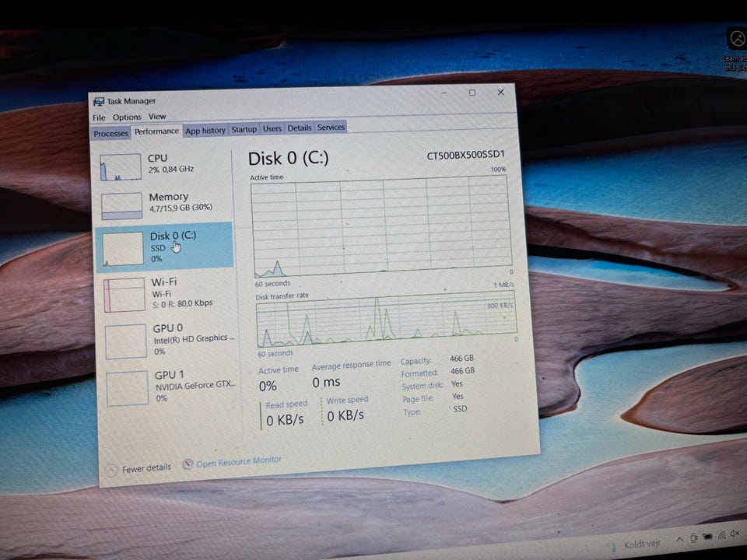Click the Average response time 0 ms value

[x=326, y=383]
